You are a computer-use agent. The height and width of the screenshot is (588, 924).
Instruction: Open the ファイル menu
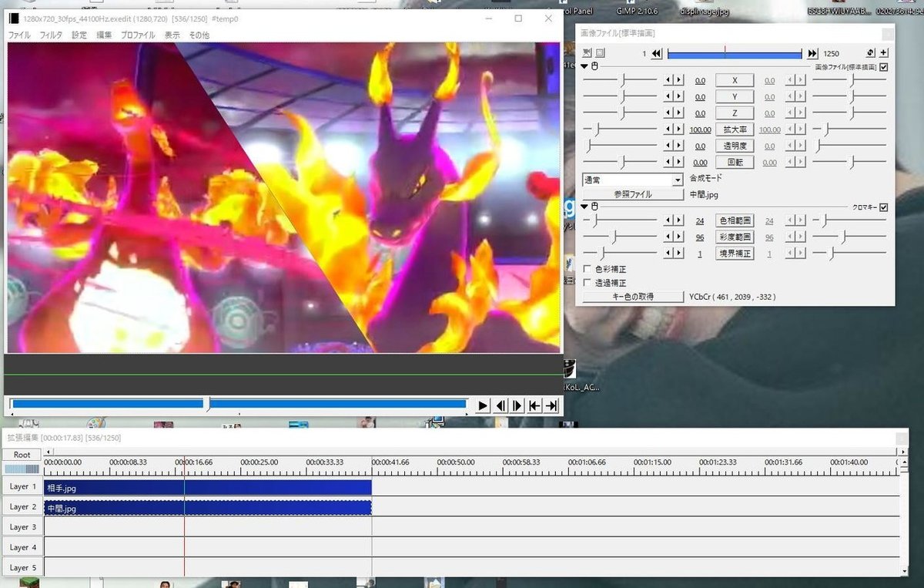[x=19, y=35]
